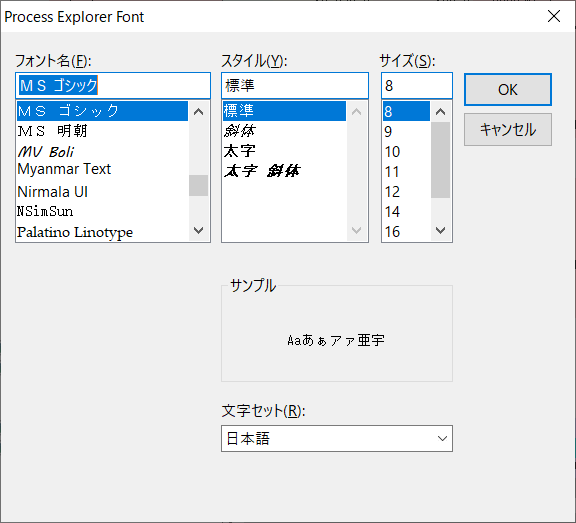Select size 16

[x=406, y=232]
